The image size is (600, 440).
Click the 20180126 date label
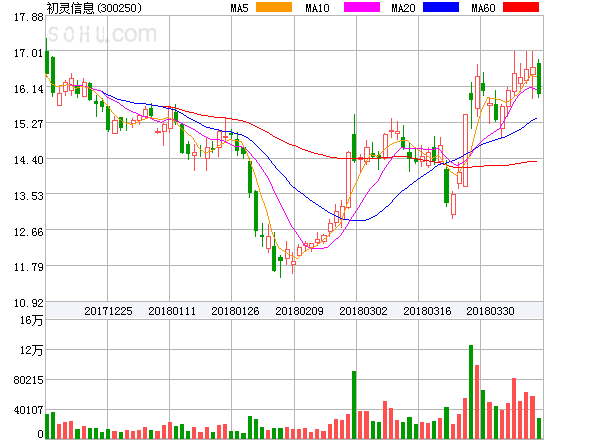point(235,311)
